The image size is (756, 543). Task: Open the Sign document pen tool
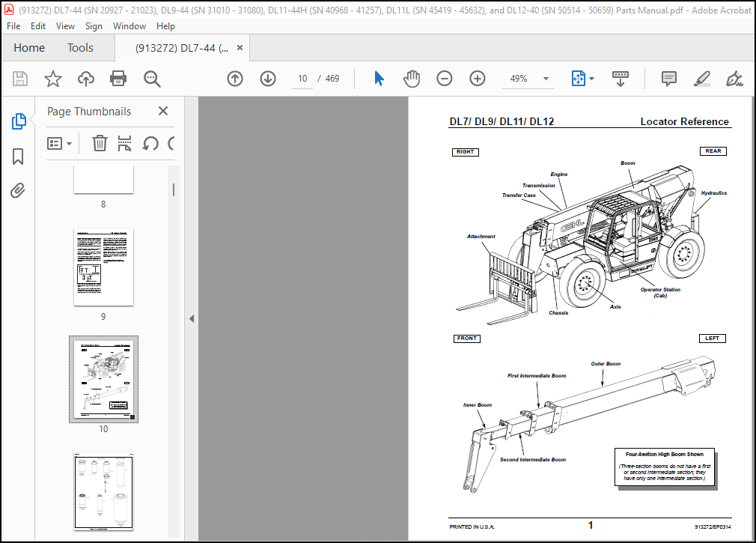click(x=734, y=79)
